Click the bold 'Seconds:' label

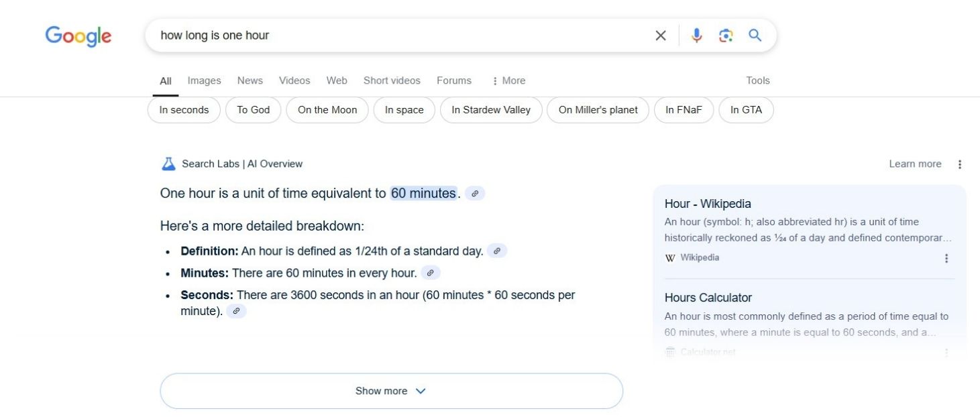[x=207, y=295]
